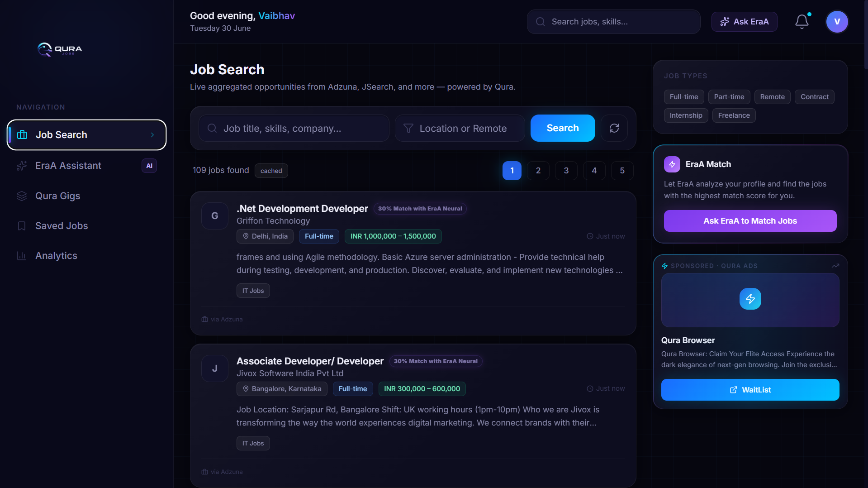Open the Job Search navigation item
The image size is (868, 488).
point(86,135)
